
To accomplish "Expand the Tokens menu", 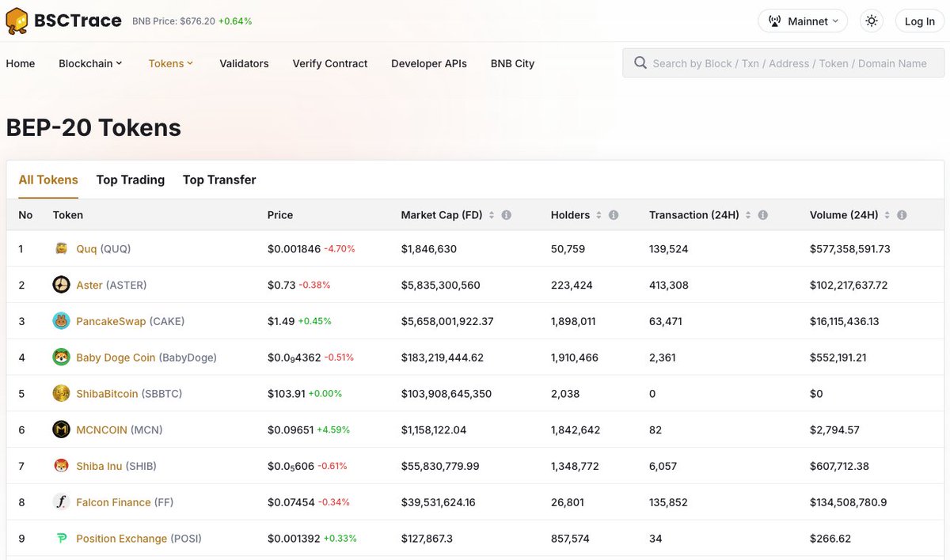I will pos(170,63).
